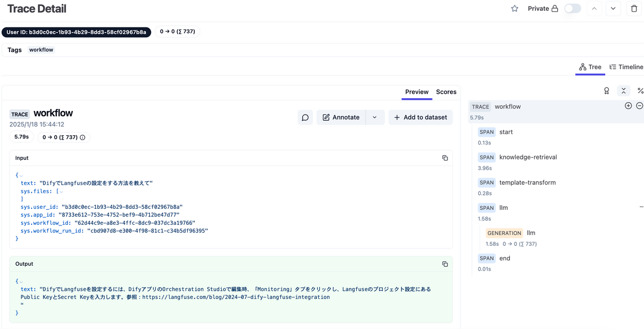Toggle the collapse-all button in the tree panel
Image resolution: width=644 pixels, height=329 pixels.
coord(623,91)
